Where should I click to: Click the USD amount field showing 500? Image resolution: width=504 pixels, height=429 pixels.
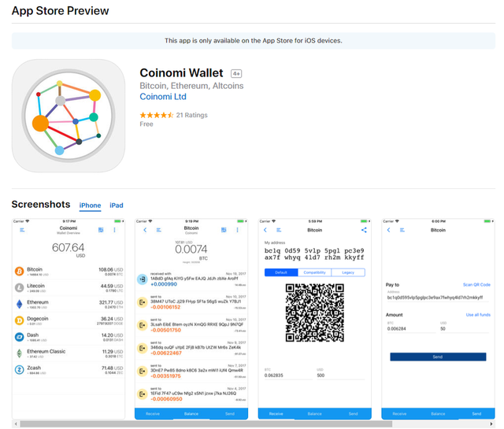tap(341, 375)
